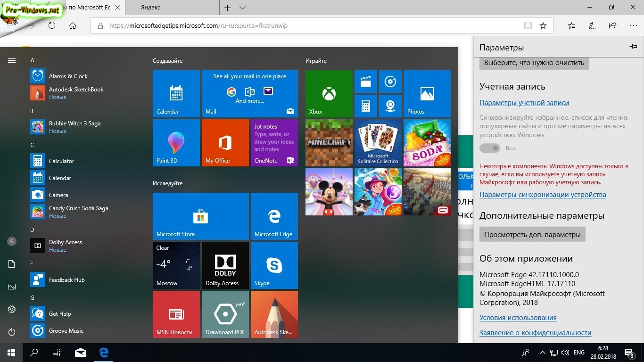
Task: Open the Xbox tile
Action: click(x=329, y=93)
